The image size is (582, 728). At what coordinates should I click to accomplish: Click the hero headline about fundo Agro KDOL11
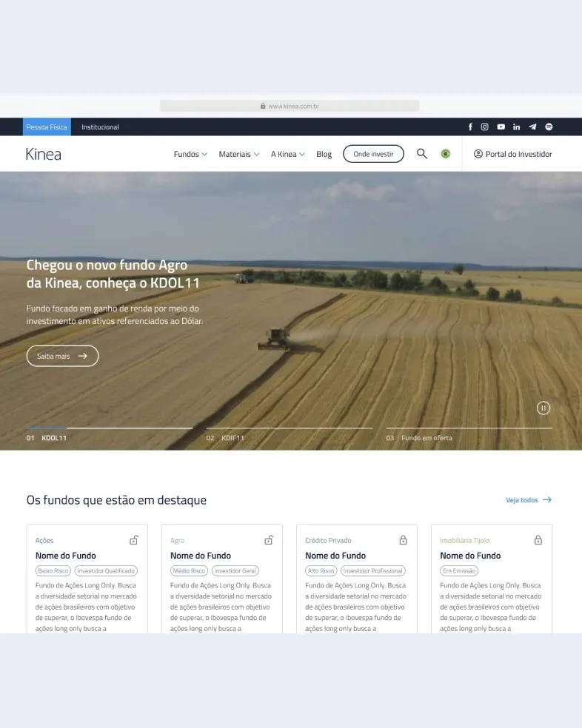[113, 274]
